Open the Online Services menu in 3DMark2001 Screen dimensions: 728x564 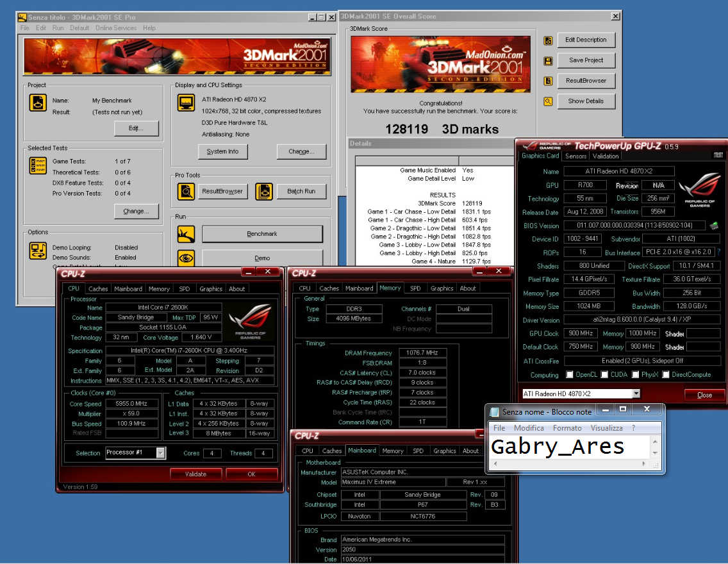116,28
